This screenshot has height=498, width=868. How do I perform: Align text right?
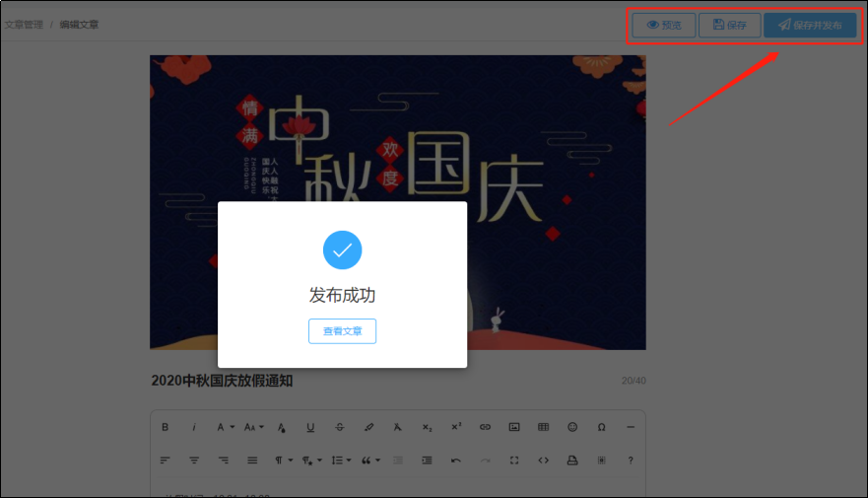click(x=223, y=461)
